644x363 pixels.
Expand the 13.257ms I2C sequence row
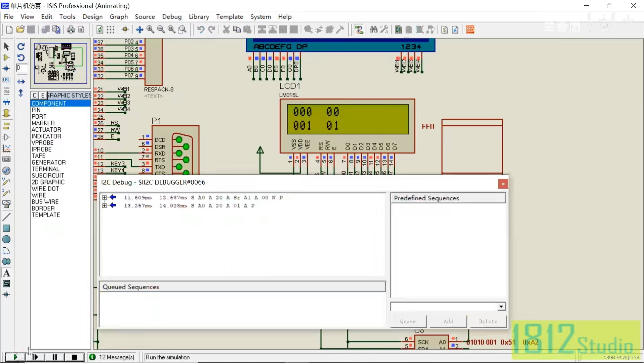[105, 205]
